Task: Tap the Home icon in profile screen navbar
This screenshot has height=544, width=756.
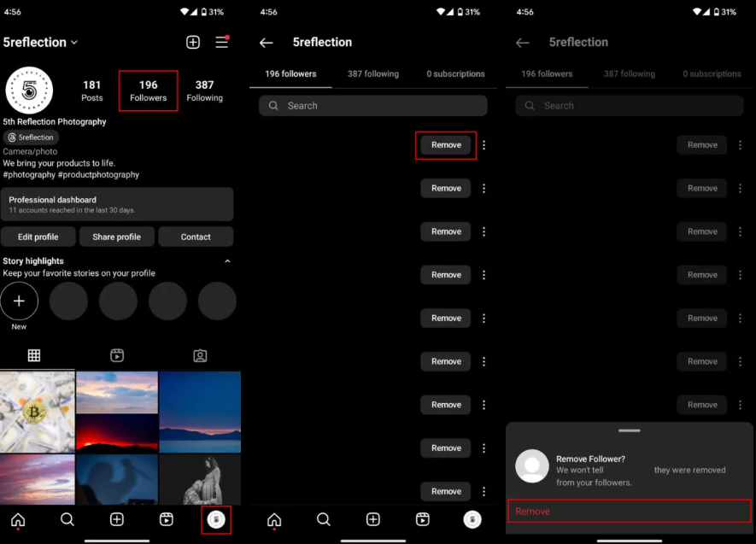Action: (x=18, y=519)
